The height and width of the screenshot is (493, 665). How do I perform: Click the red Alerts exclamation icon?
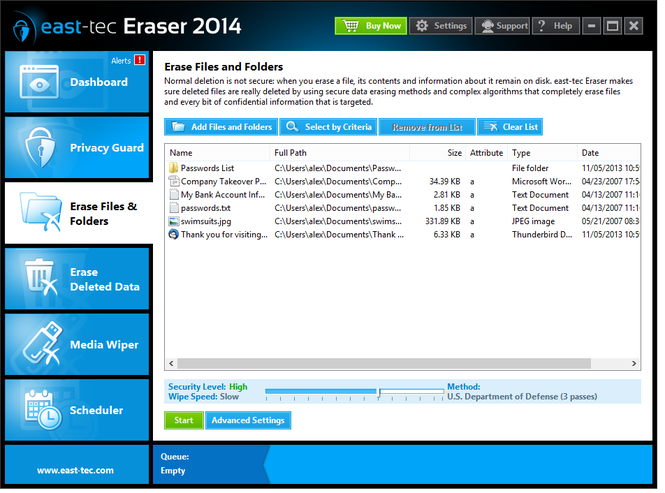(140, 60)
